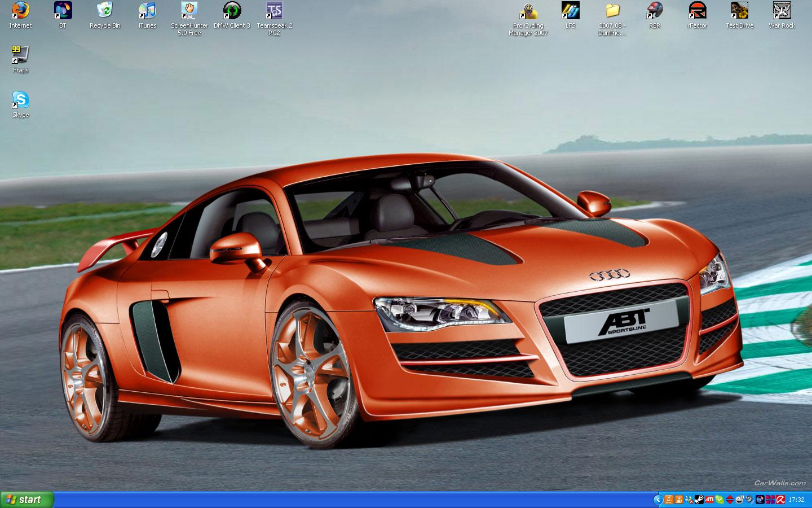Open the DMW Client 3 shortcut
This screenshot has height=508, width=812.
(x=232, y=15)
